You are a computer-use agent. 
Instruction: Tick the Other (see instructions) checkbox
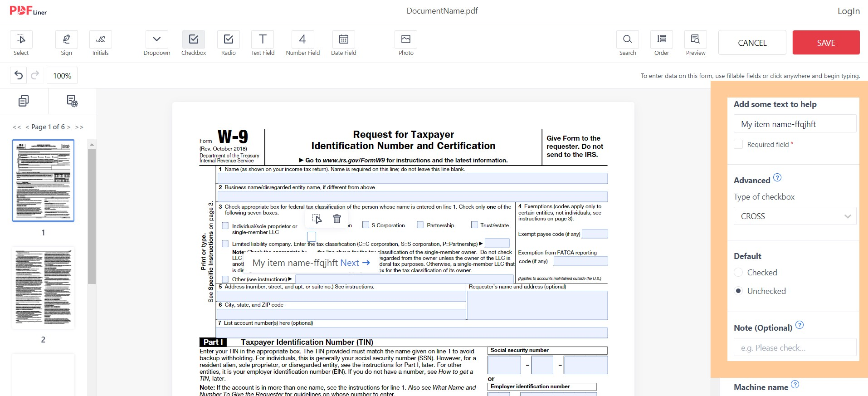pos(225,279)
